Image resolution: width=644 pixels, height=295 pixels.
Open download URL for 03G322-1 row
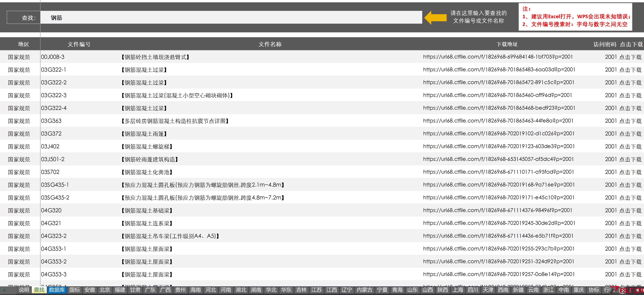tap(499, 70)
